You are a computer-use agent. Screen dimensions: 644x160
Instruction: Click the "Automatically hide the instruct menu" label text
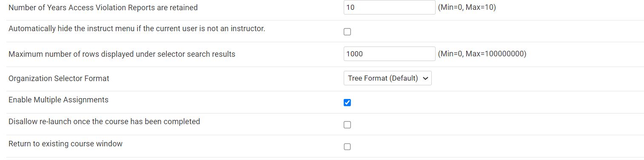pos(137,29)
